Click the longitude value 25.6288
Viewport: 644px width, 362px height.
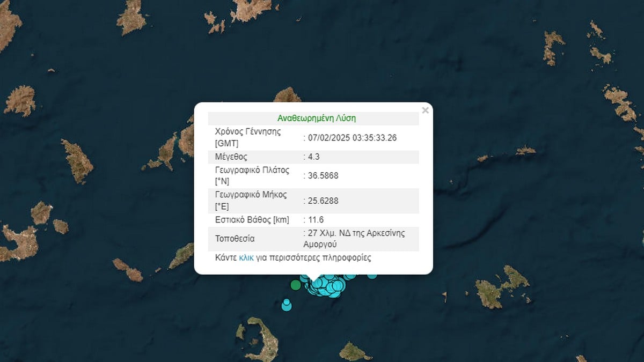coord(323,201)
